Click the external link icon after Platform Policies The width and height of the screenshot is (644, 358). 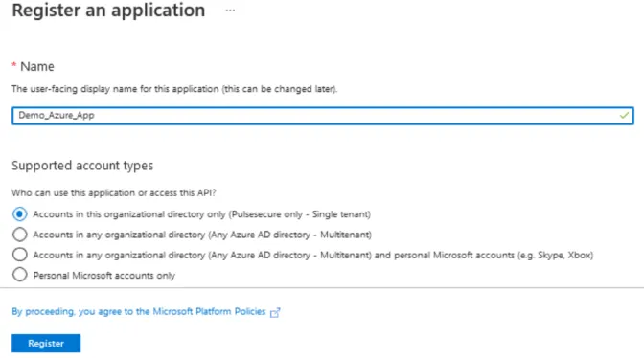tap(275, 312)
